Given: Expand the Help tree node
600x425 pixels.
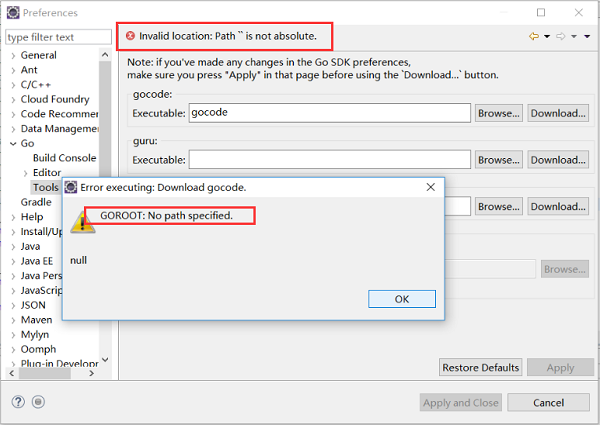Looking at the screenshot, I should click(x=13, y=217).
